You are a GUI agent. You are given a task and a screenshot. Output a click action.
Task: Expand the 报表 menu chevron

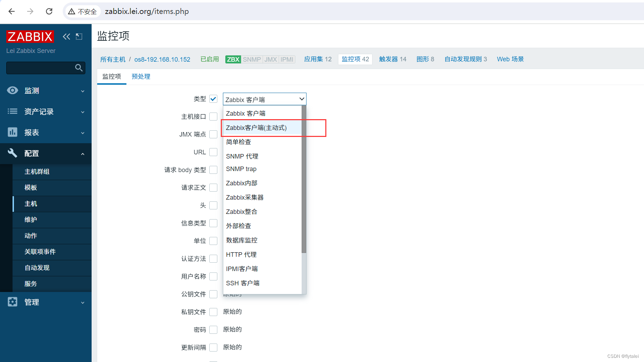83,133
